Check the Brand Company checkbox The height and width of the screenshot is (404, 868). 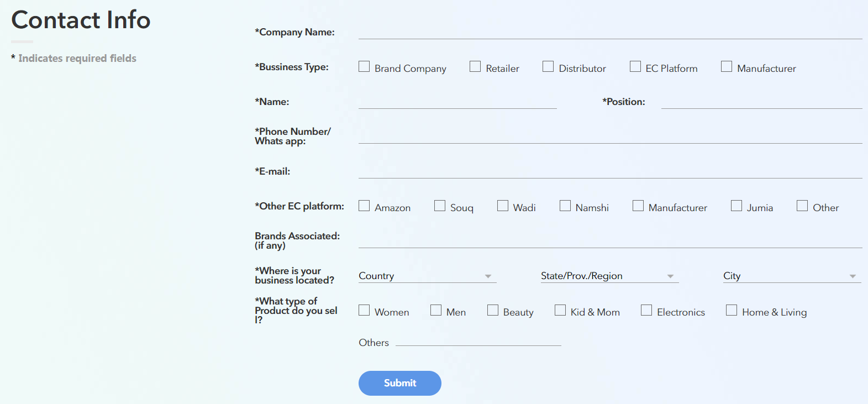[x=364, y=67]
